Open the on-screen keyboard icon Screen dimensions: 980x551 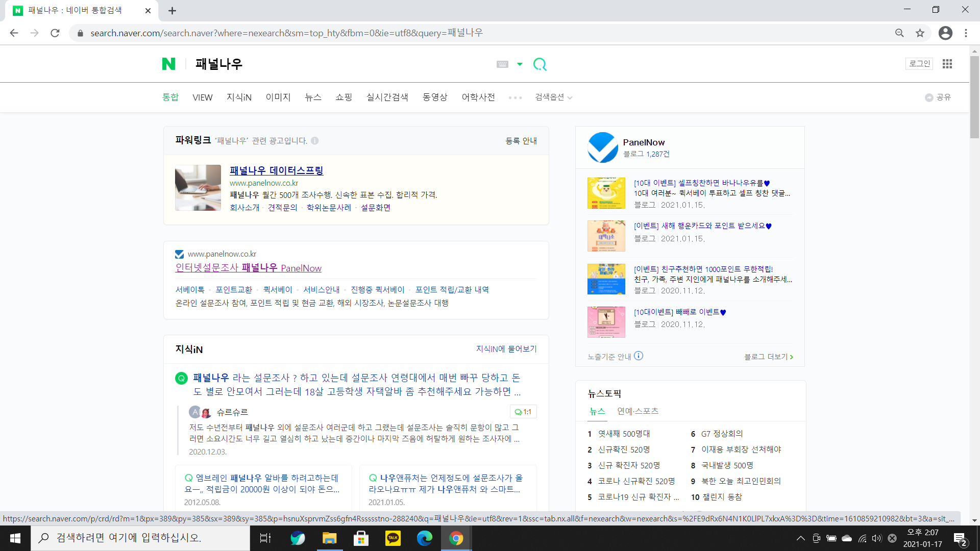pyautogui.click(x=502, y=64)
